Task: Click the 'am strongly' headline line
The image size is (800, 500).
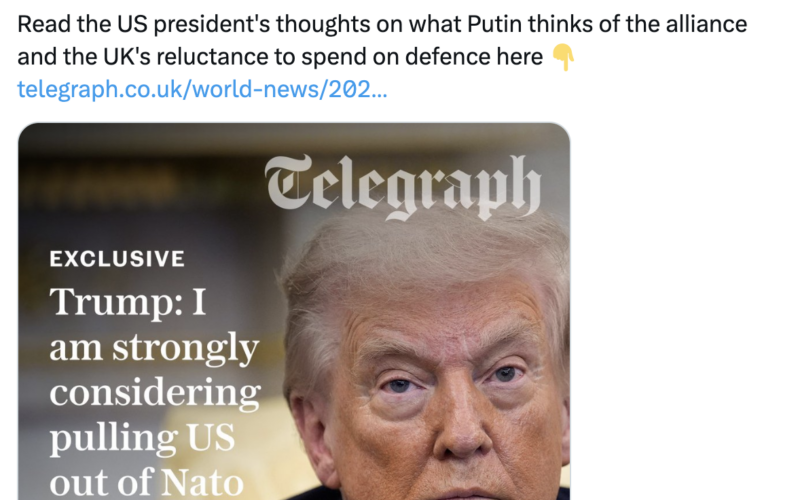Action: 154,347
